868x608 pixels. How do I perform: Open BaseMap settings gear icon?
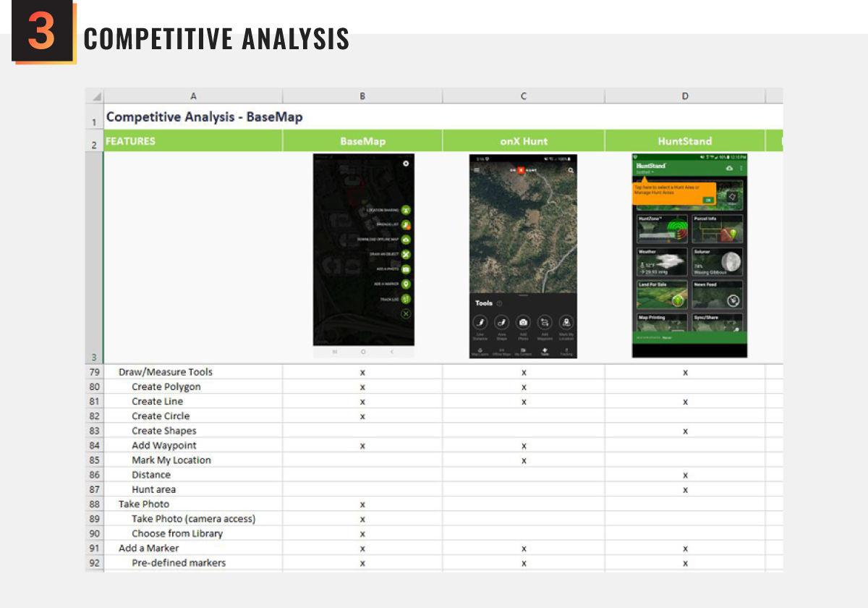[x=406, y=164]
